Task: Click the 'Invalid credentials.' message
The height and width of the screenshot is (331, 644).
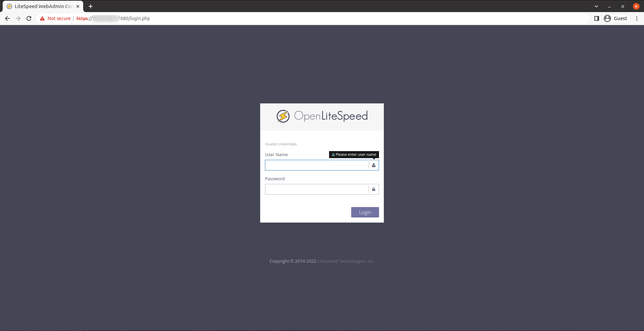Action: (281, 144)
